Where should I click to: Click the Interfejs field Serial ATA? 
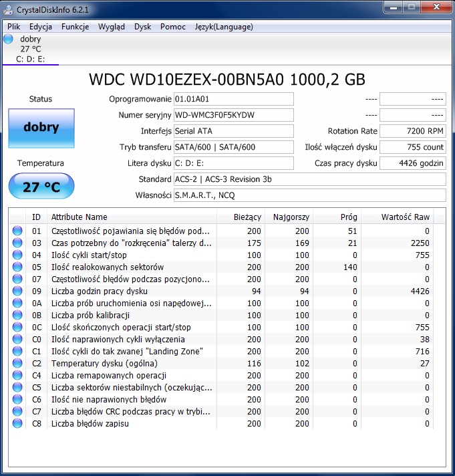(x=234, y=131)
